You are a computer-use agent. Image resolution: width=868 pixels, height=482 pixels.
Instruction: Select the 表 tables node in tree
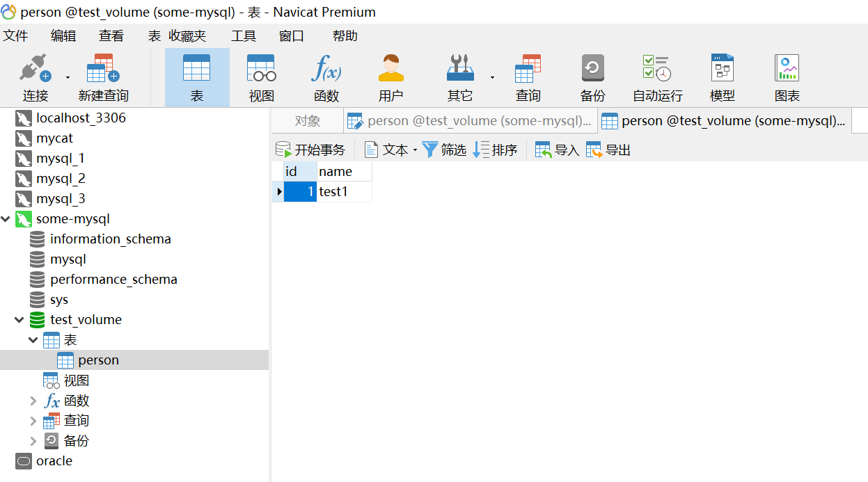(70, 339)
